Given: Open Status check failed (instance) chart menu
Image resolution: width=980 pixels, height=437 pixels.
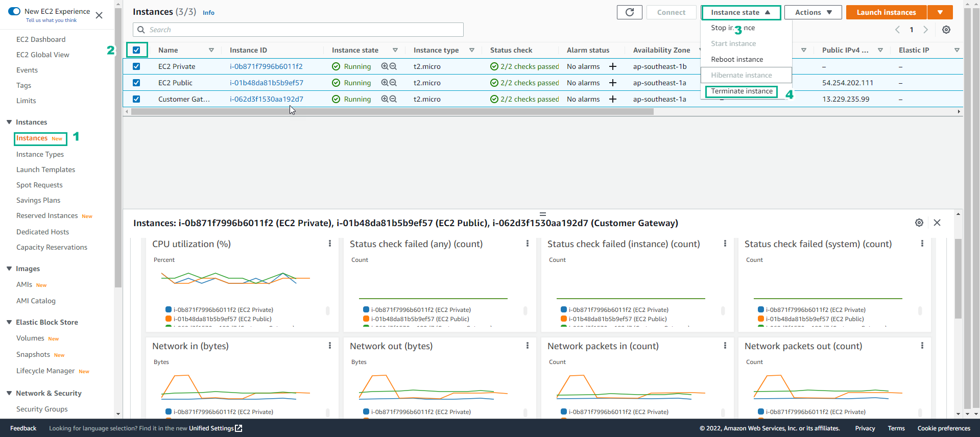Looking at the screenshot, I should pos(725,244).
